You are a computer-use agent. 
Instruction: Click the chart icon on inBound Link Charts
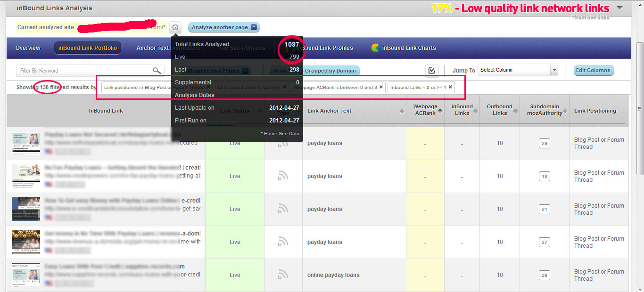(376, 48)
